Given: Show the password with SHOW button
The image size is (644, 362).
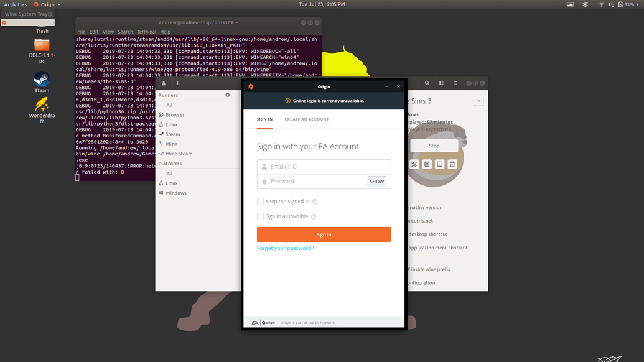Looking at the screenshot, I should 376,182.
